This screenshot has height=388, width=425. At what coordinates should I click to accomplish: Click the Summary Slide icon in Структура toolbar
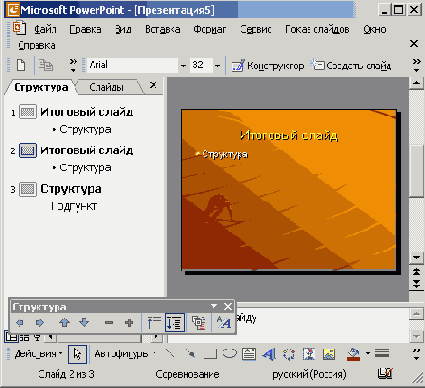tap(199, 323)
